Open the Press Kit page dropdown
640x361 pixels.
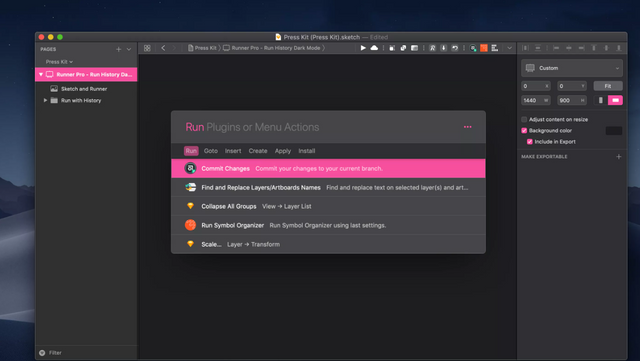click(59, 62)
